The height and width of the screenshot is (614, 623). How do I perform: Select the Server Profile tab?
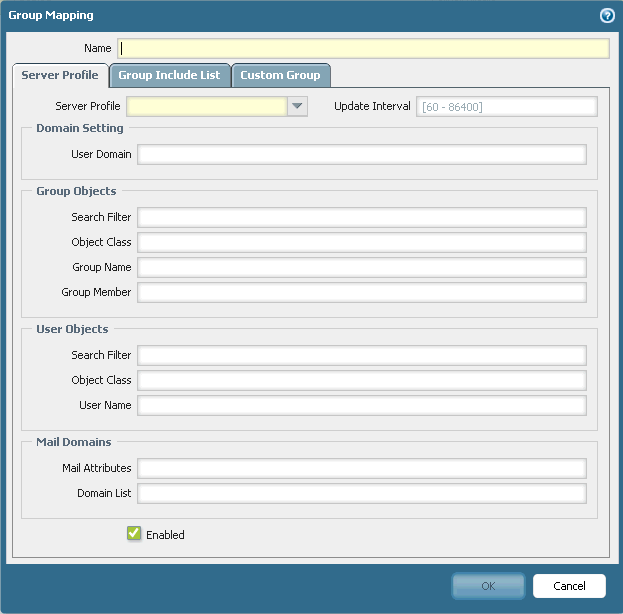click(x=60, y=75)
